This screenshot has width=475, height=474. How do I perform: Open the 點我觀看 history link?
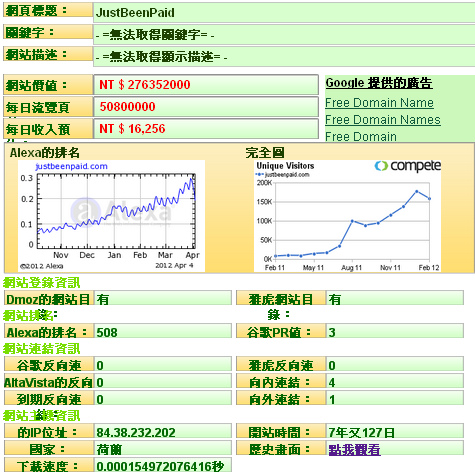pyautogui.click(x=354, y=450)
